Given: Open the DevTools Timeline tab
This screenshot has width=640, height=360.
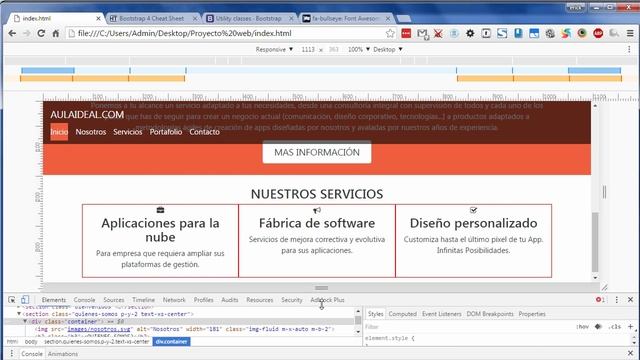Looking at the screenshot, I should pyautogui.click(x=143, y=300).
